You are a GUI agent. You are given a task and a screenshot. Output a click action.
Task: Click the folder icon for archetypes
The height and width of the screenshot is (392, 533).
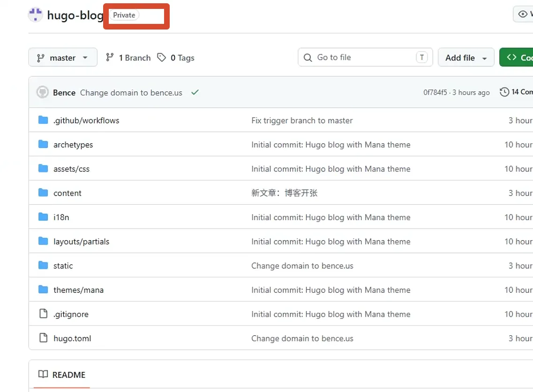pyautogui.click(x=43, y=144)
